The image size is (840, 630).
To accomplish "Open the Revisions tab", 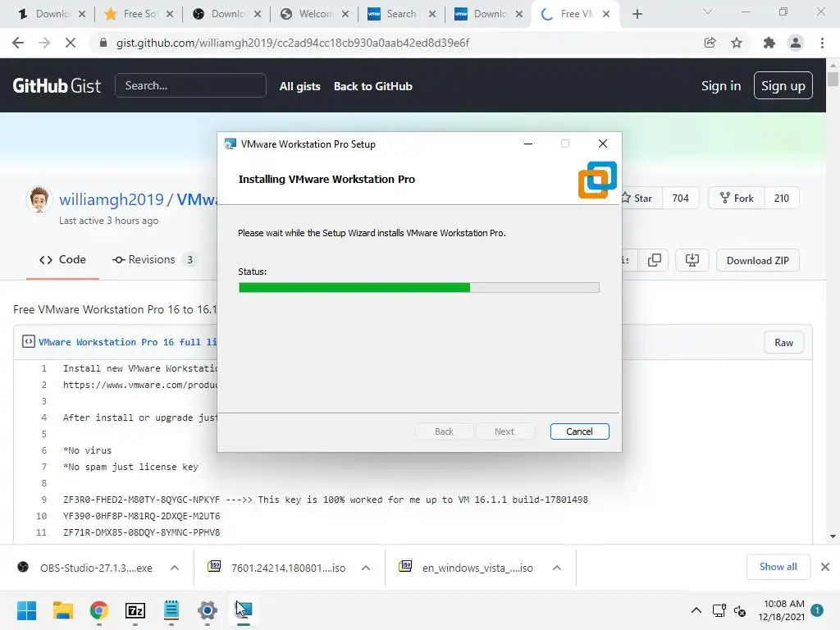I will tap(153, 260).
